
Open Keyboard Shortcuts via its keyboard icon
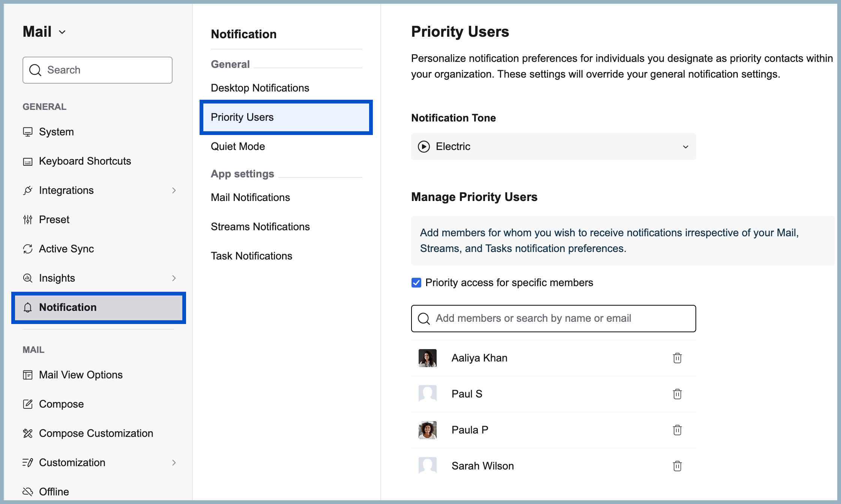[27, 161]
